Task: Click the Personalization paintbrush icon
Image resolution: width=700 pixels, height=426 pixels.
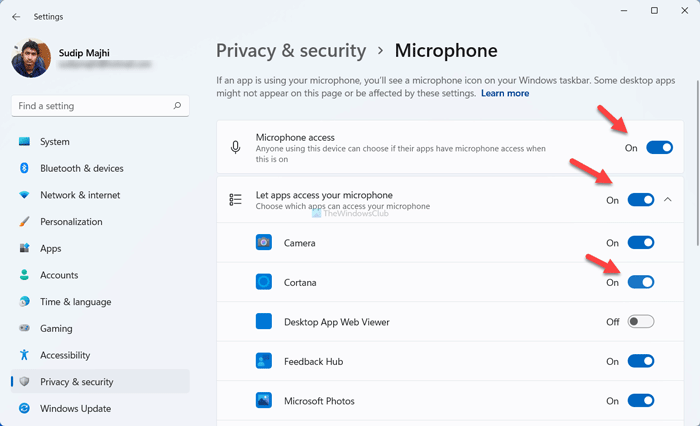Action: tap(25, 222)
